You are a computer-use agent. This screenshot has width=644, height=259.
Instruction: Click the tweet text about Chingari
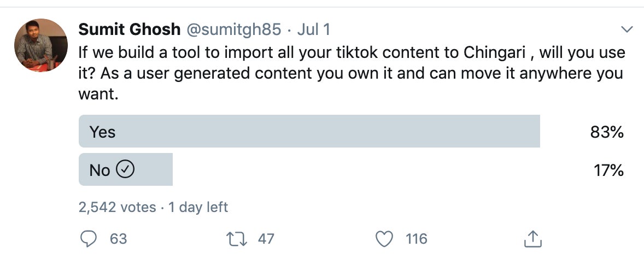tap(352, 74)
